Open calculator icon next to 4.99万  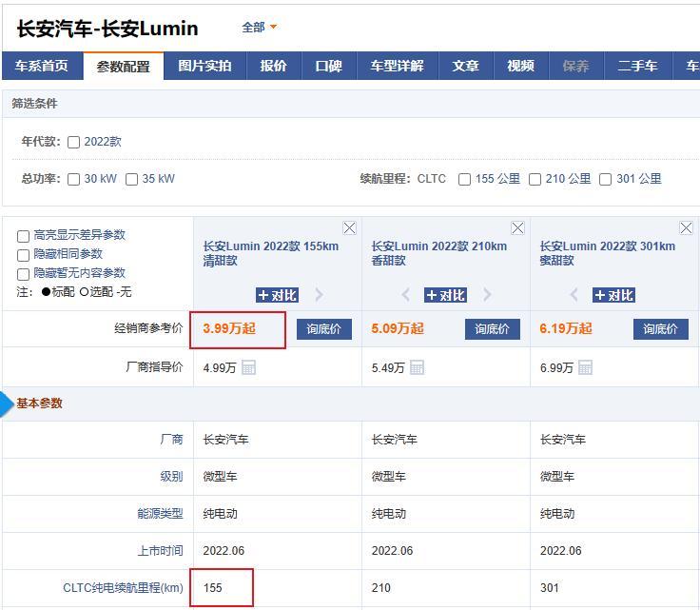248,367
